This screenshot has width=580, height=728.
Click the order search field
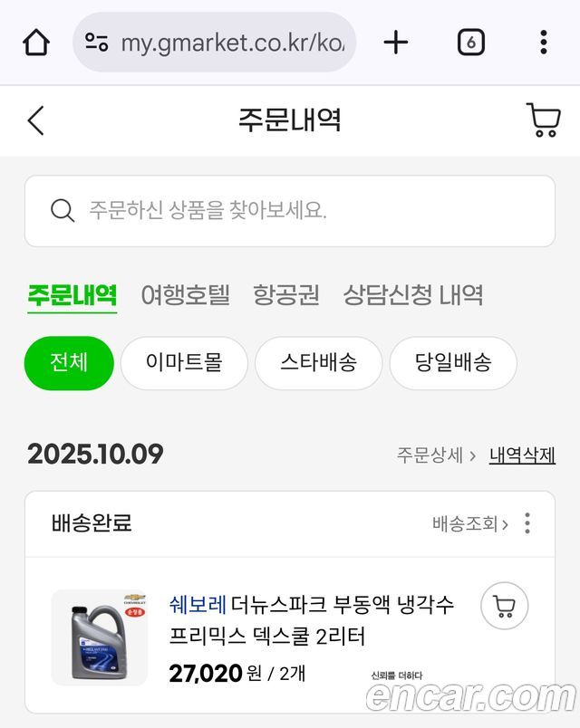[x=289, y=211]
